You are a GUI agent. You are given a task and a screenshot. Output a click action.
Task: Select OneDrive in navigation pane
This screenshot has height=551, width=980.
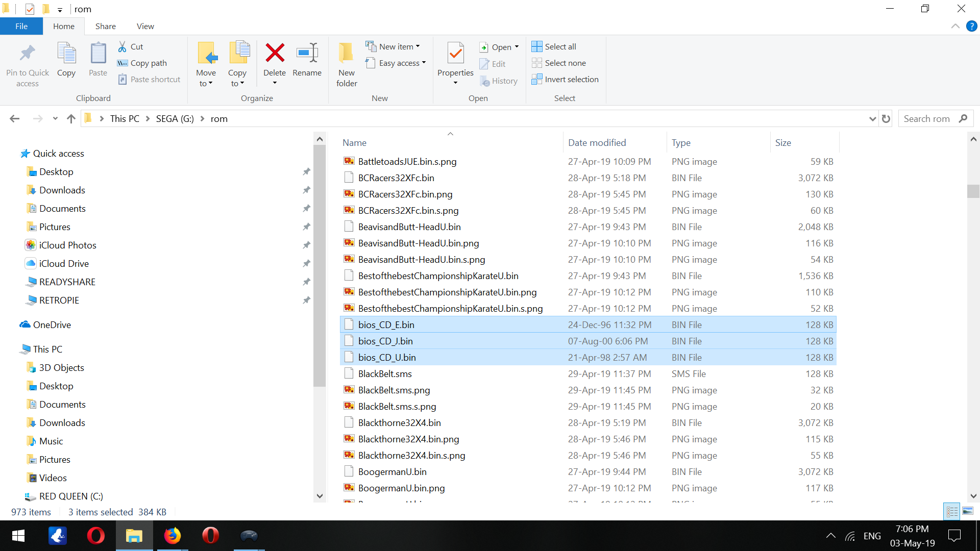(52, 325)
